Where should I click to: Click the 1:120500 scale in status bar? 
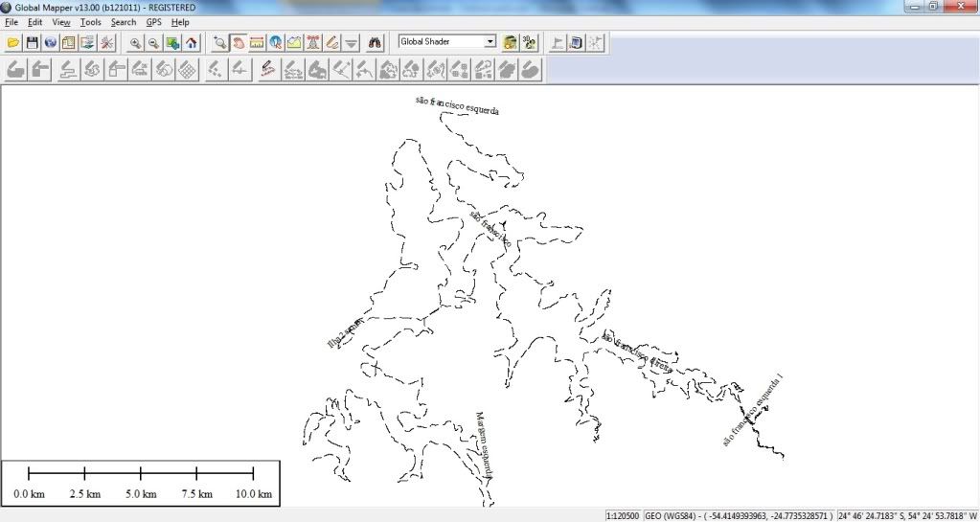click(x=624, y=515)
